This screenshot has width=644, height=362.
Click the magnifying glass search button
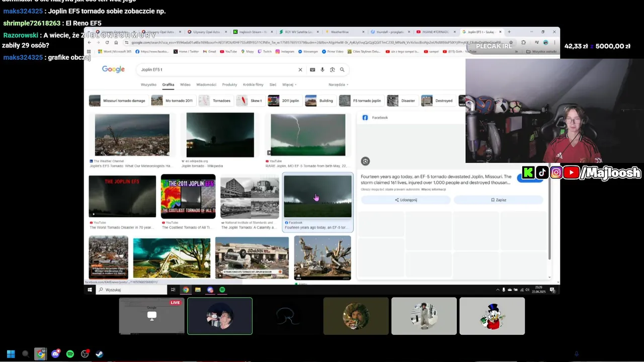pyautogui.click(x=342, y=70)
